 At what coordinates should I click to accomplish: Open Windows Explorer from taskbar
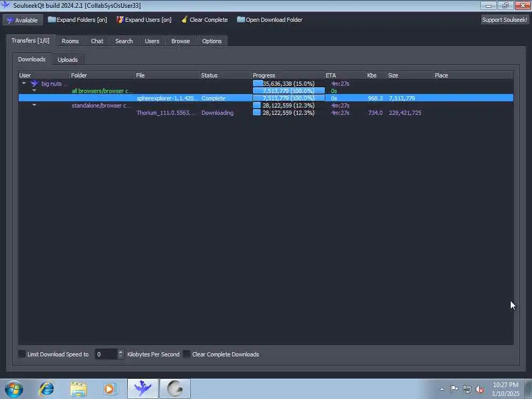point(79,389)
